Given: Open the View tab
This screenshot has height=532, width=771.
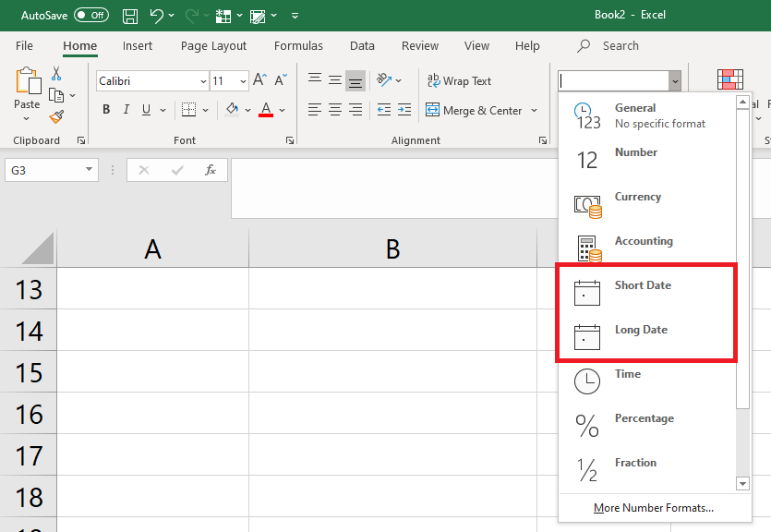Looking at the screenshot, I should point(476,46).
